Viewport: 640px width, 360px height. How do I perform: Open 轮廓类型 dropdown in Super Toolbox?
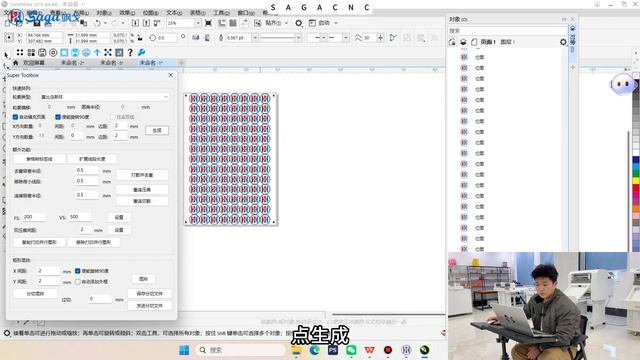(x=104, y=97)
